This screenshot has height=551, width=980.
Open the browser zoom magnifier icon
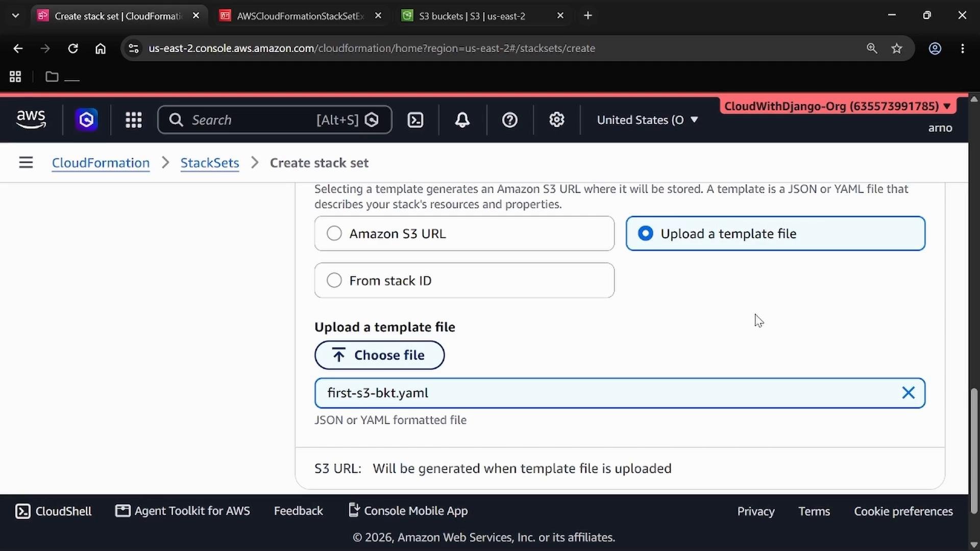coord(872,48)
